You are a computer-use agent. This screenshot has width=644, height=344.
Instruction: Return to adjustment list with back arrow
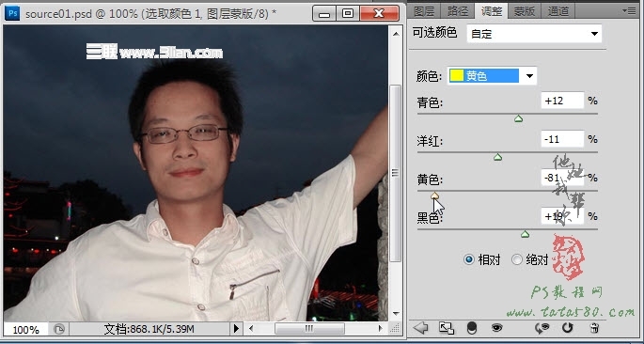click(420, 328)
